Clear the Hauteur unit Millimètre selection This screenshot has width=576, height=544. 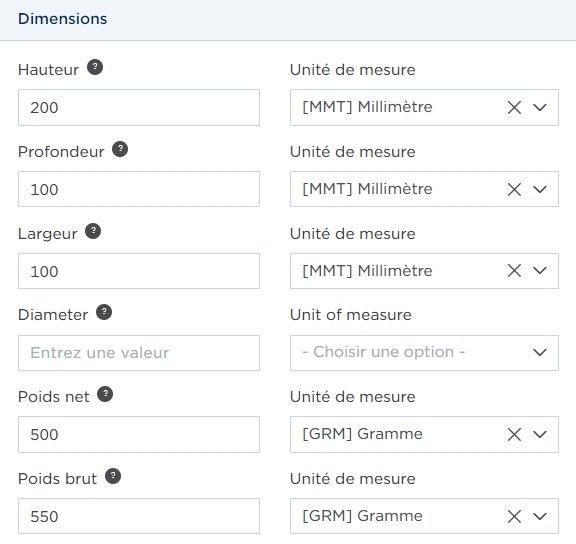(x=514, y=108)
